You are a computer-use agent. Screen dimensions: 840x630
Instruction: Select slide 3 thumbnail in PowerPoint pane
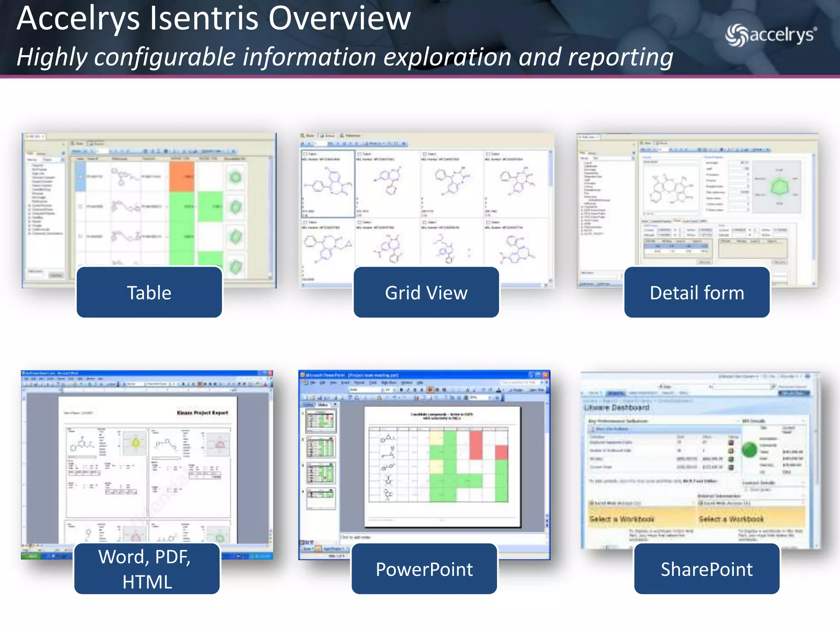coord(321,472)
